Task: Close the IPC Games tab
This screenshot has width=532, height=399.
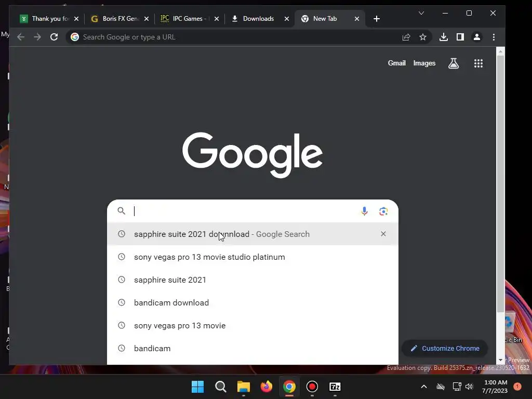Action: (217, 19)
